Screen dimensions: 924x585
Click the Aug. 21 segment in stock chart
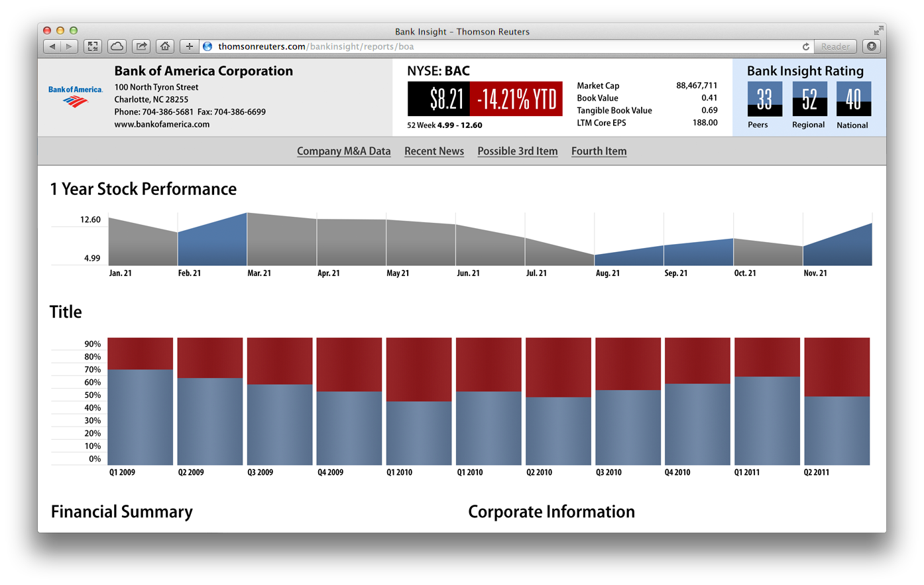[629, 257]
